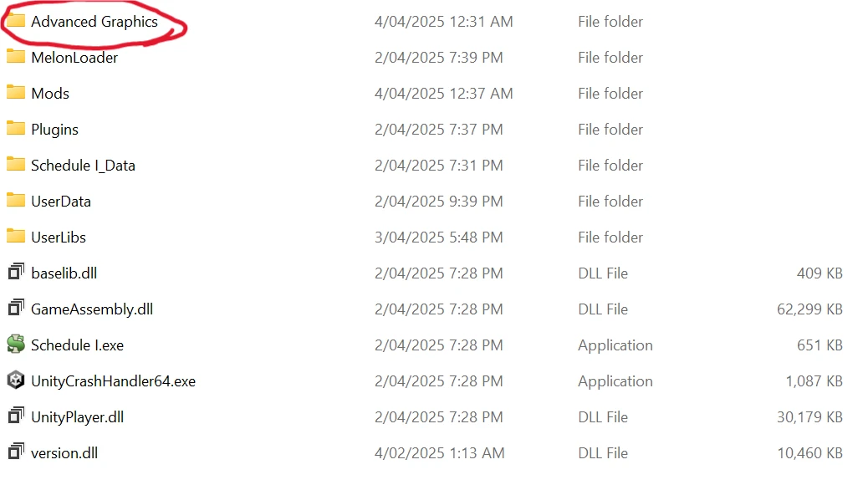
Task: Click the Plugins folder icon
Action: tap(16, 129)
